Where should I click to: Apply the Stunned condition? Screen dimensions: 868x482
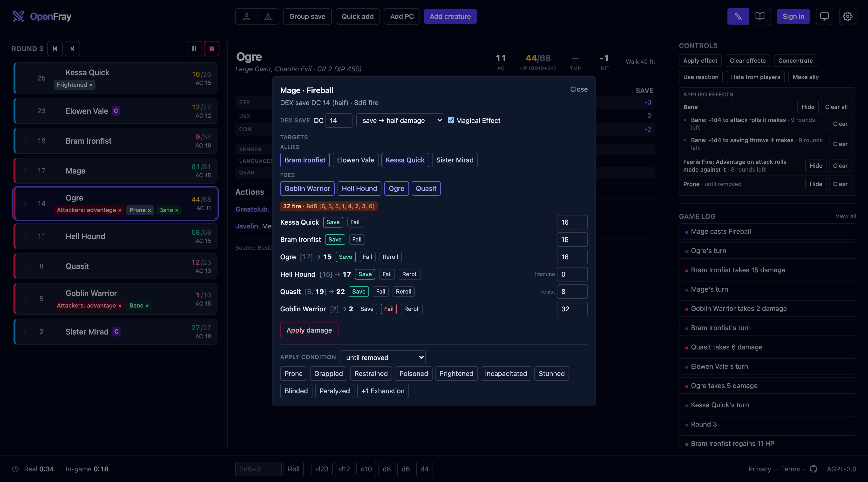point(551,374)
